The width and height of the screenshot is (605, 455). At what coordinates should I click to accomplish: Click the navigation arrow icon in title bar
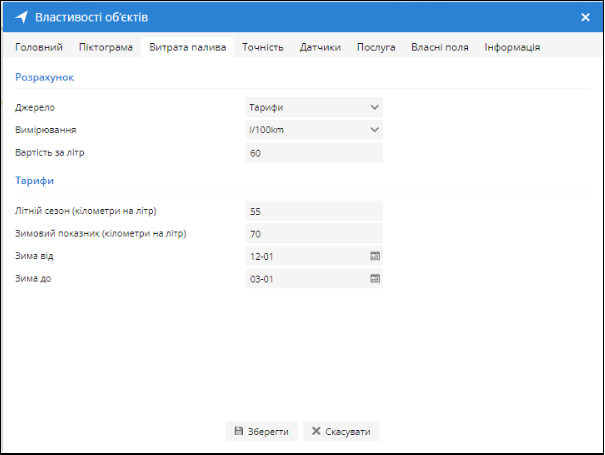pyautogui.click(x=22, y=17)
